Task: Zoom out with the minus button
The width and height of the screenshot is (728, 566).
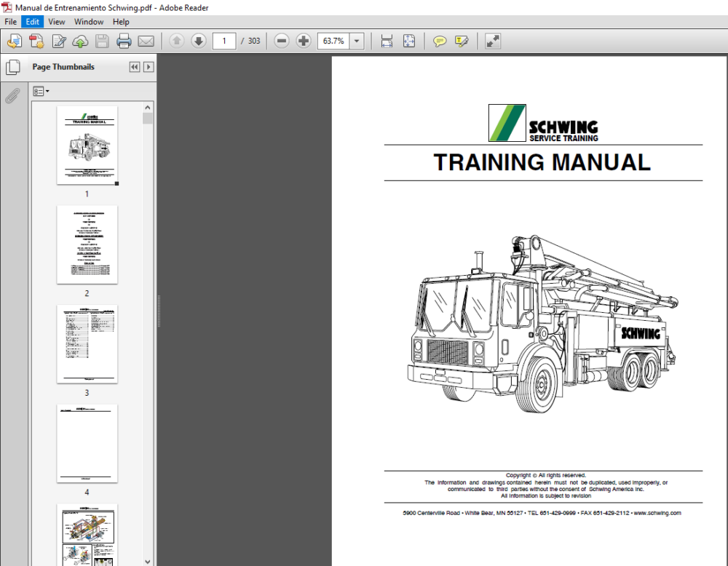Action: (281, 41)
